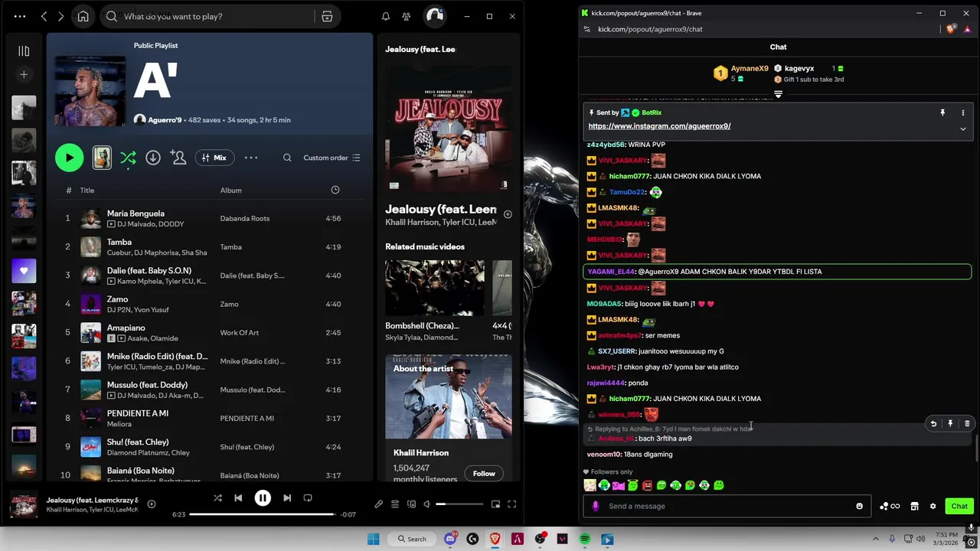This screenshot has height=551, width=980.
Task: Toggle repeat in the player bar
Action: [308, 498]
